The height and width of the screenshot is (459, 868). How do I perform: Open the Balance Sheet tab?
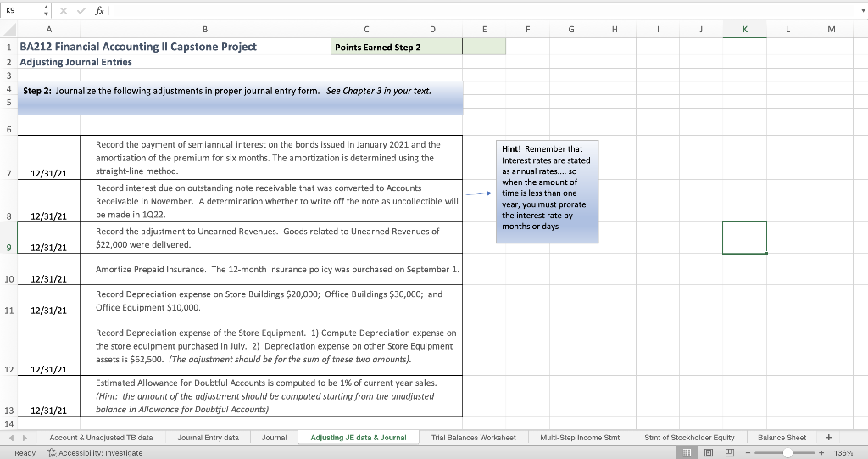click(x=782, y=438)
